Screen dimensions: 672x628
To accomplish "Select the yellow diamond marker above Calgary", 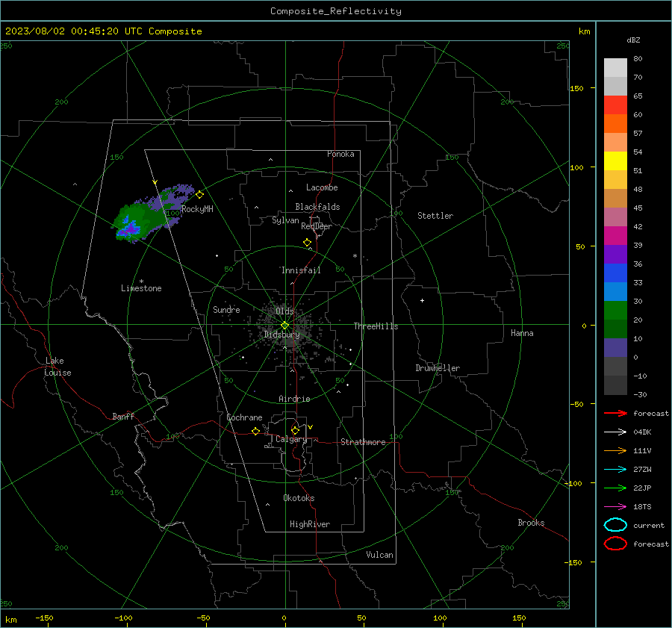I will (295, 430).
